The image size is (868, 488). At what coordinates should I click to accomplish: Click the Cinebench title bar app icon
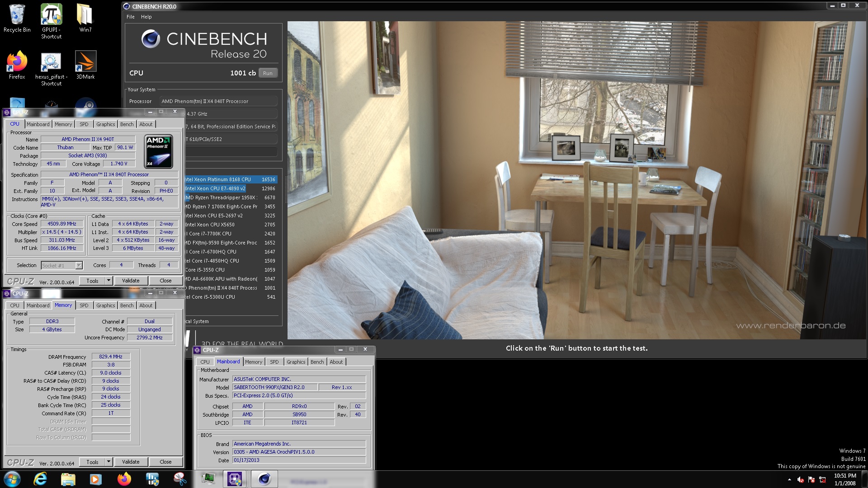click(x=127, y=6)
